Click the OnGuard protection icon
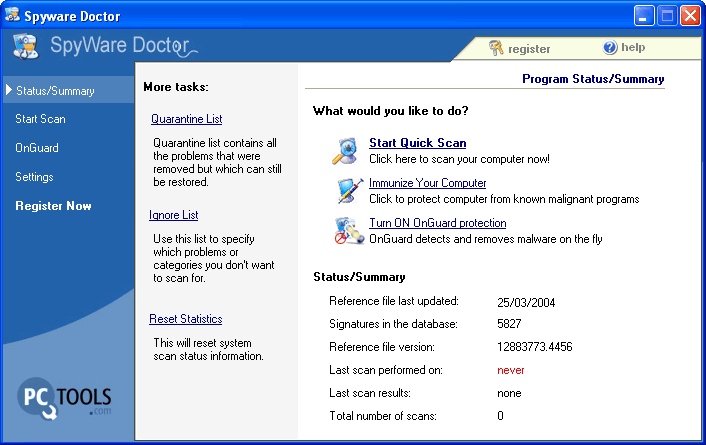The image size is (706, 445). pos(349,231)
